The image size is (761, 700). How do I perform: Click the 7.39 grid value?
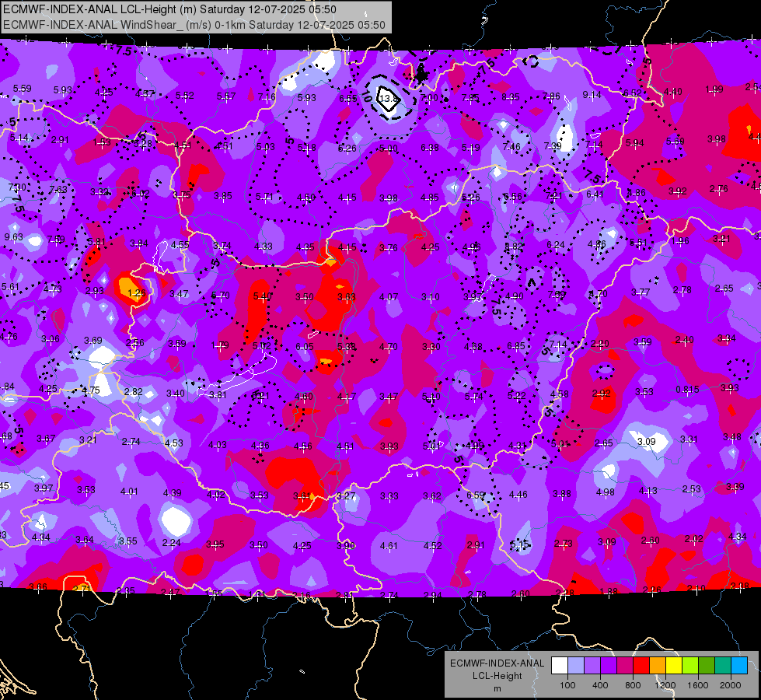point(553,145)
